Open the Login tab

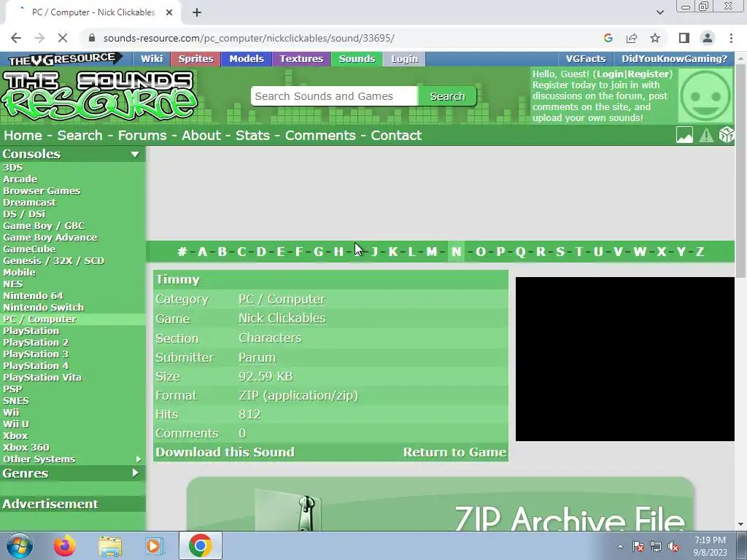(404, 58)
